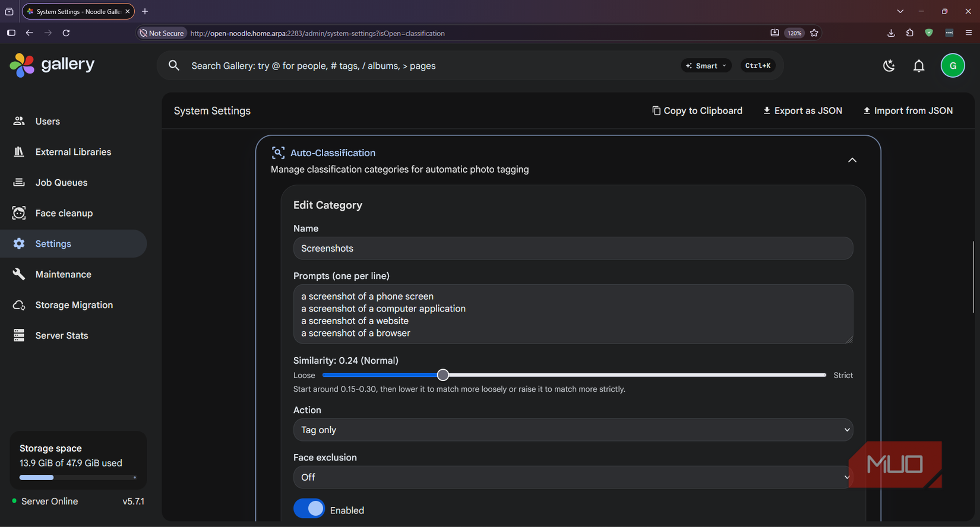
Task: Click the install app icon in the address bar
Action: tap(774, 33)
